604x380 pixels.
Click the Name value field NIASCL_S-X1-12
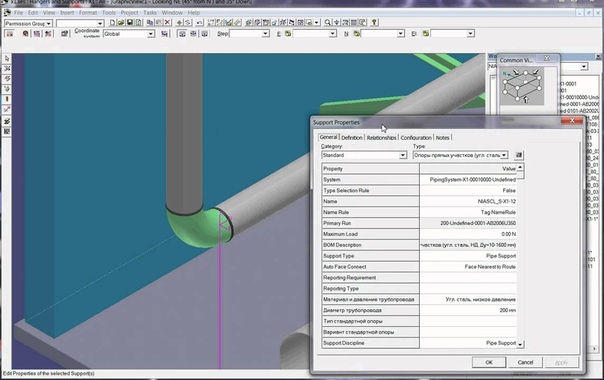click(x=468, y=201)
